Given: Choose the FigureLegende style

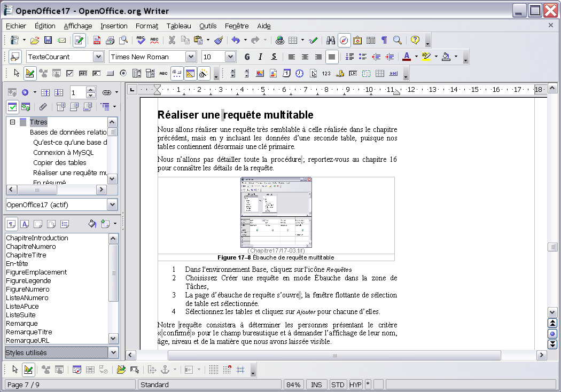Looking at the screenshot, I should click(x=29, y=281).
